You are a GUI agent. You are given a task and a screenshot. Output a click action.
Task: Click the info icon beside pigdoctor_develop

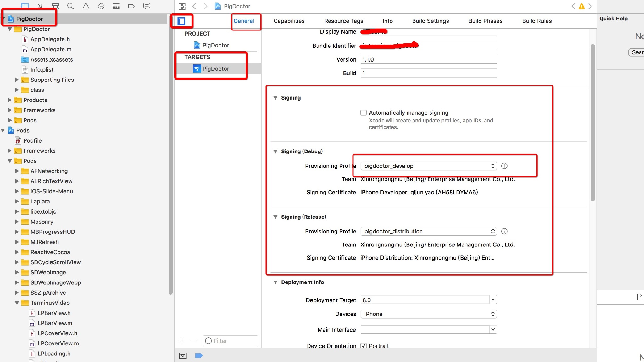click(x=504, y=166)
